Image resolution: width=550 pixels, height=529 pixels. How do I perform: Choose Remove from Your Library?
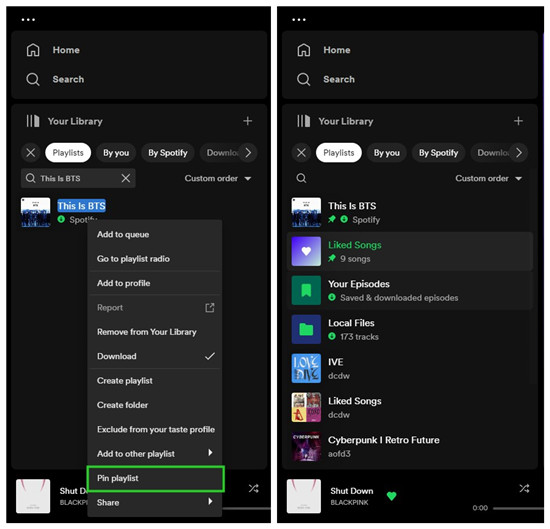pos(155,332)
